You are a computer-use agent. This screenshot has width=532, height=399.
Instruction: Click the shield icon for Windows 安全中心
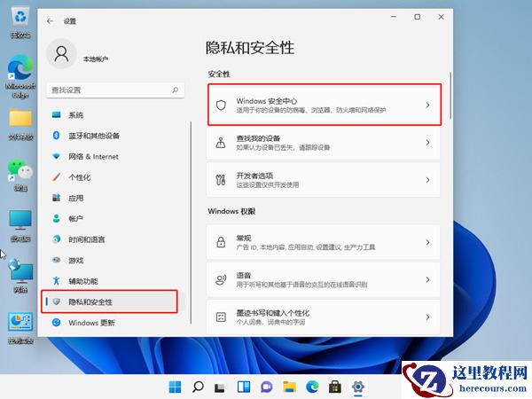pyautogui.click(x=221, y=106)
